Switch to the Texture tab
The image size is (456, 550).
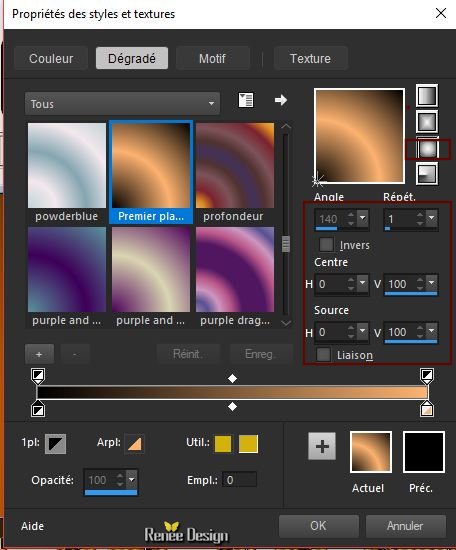[310, 58]
